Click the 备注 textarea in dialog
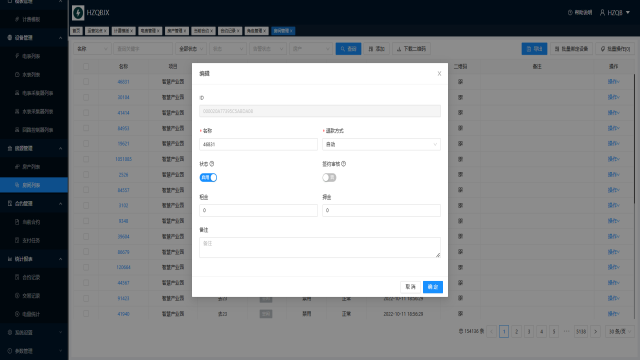The image size is (640, 360). coord(320,247)
